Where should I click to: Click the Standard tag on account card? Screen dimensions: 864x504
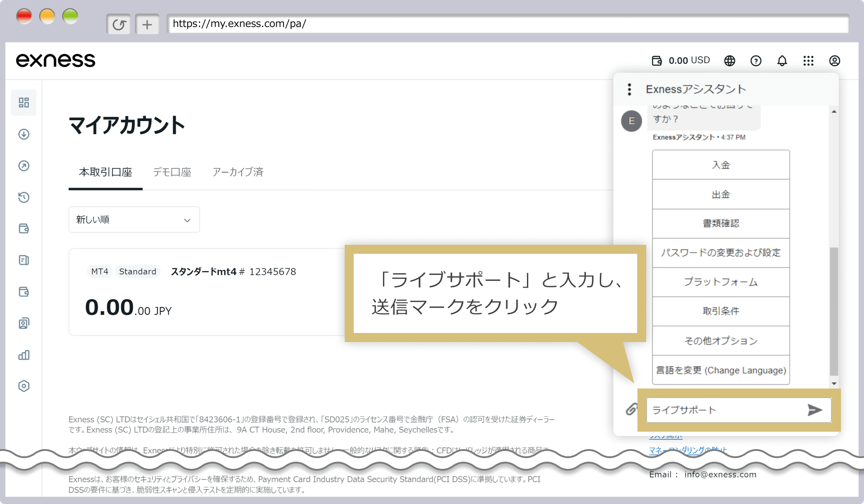point(137,271)
